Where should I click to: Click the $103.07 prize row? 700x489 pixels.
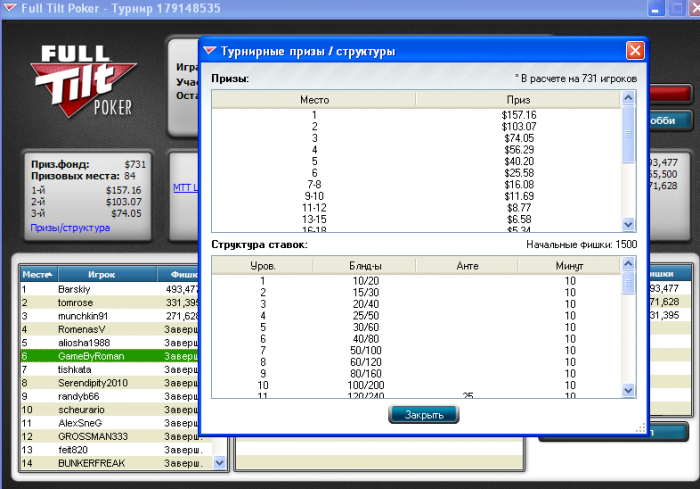(x=417, y=126)
